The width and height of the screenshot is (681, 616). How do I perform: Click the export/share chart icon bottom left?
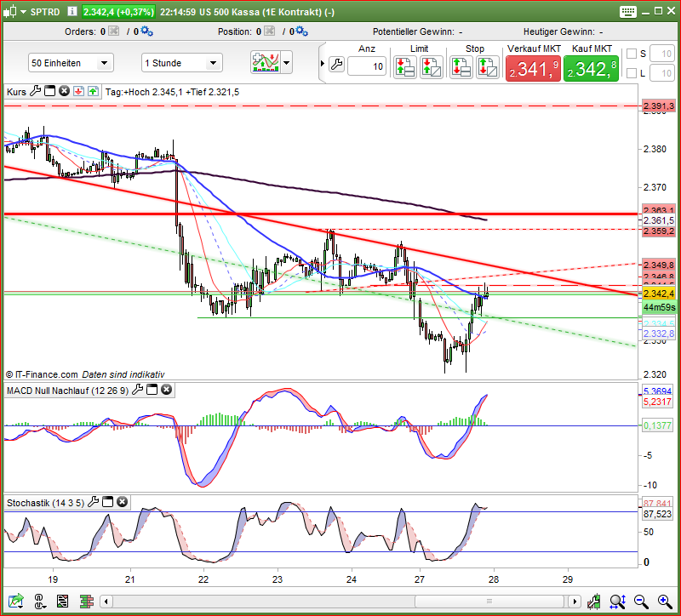[16, 602]
